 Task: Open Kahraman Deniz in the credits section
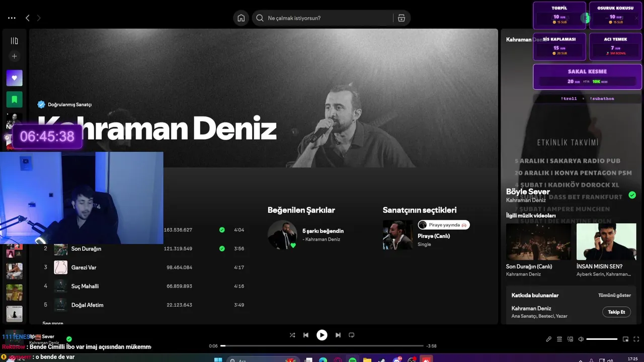[x=531, y=308]
